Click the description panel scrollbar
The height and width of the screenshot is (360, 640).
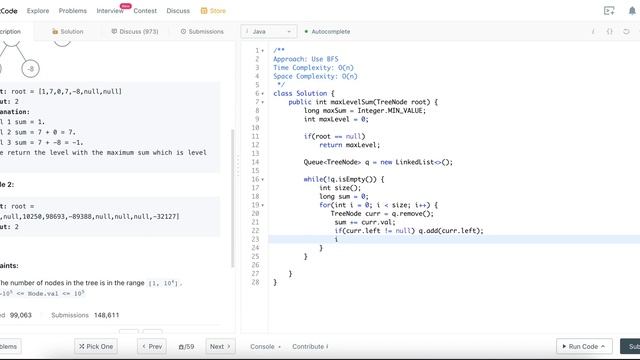pyautogui.click(x=233, y=198)
